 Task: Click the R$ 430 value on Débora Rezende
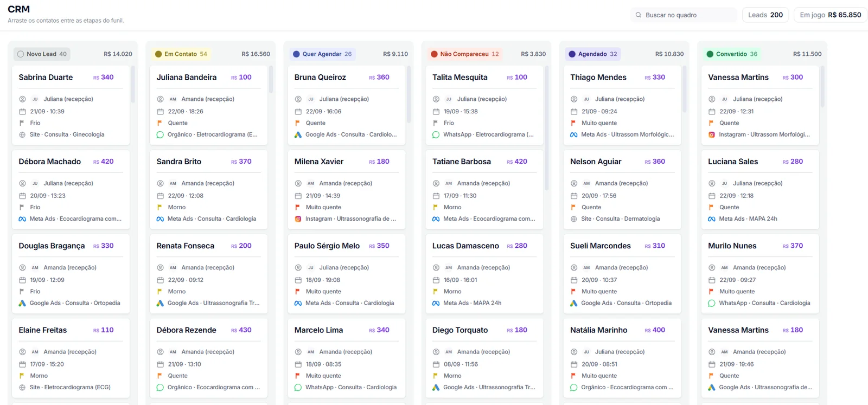(241, 330)
